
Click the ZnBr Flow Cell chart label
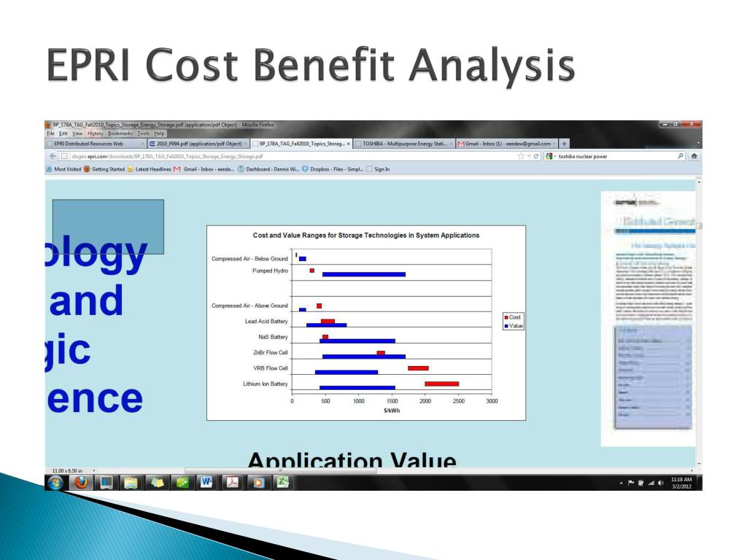[271, 353]
